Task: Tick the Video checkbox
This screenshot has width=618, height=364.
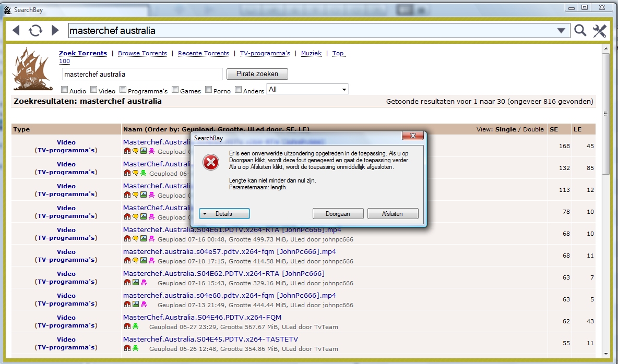Action: tap(94, 90)
